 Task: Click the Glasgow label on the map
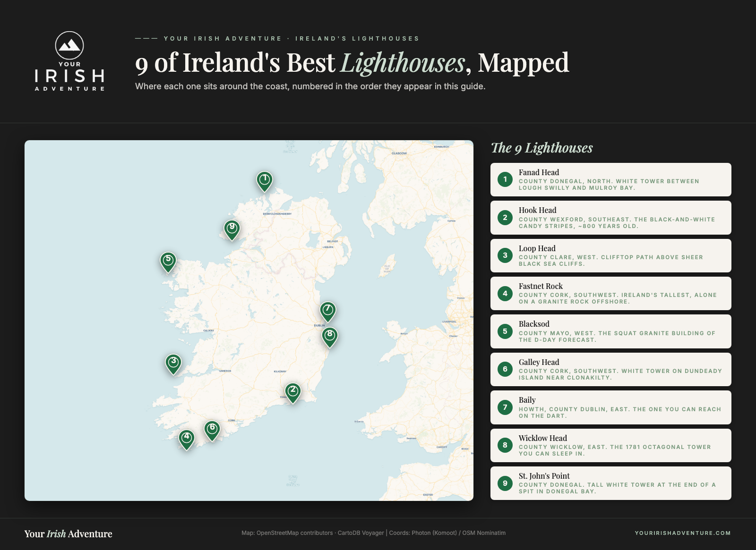point(399,153)
